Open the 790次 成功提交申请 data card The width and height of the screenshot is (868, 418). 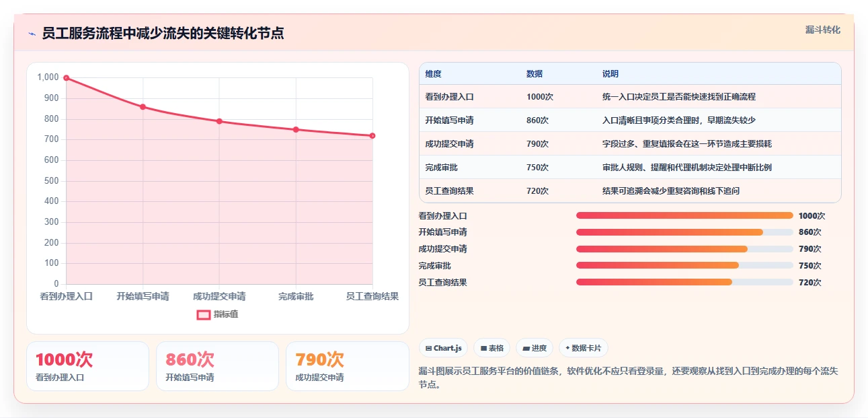348,366
